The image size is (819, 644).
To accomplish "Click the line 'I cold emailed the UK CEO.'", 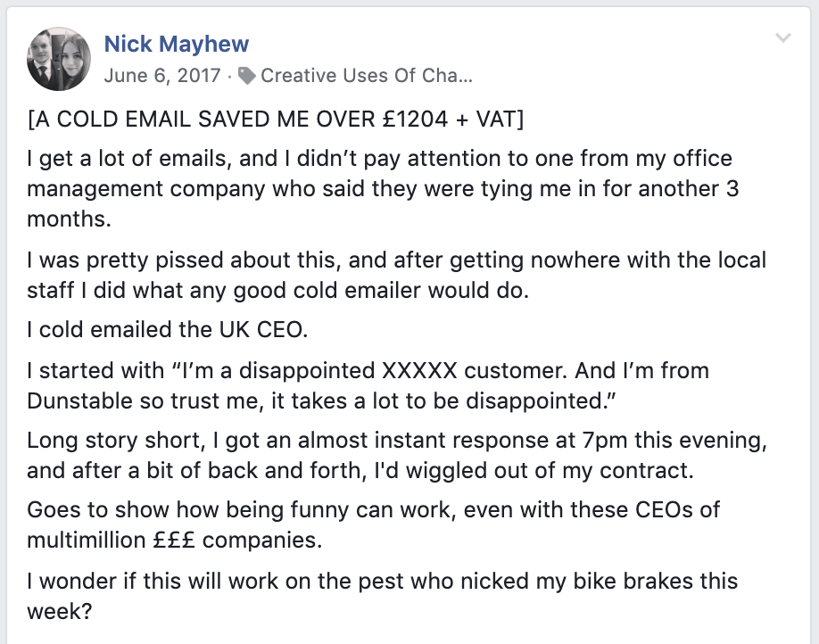I will point(168,329).
